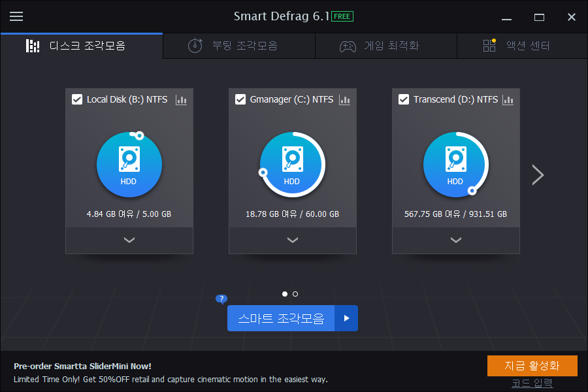Uncheck Local Disk (B:) checkbox
This screenshot has width=588, height=392.
point(77,99)
